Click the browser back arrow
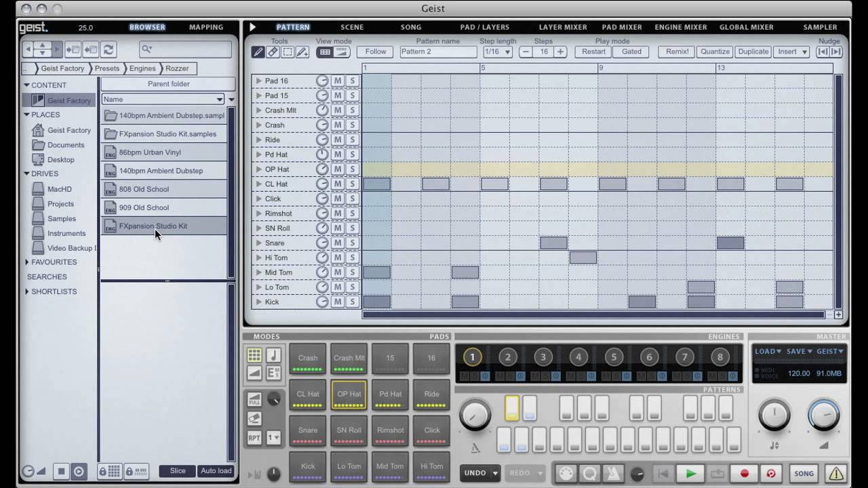The image size is (868, 488). coord(28,49)
